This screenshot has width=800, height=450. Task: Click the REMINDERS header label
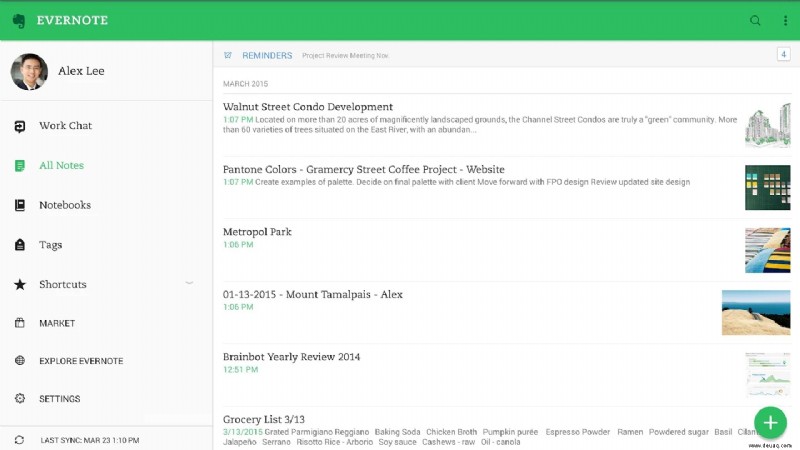[x=267, y=55]
